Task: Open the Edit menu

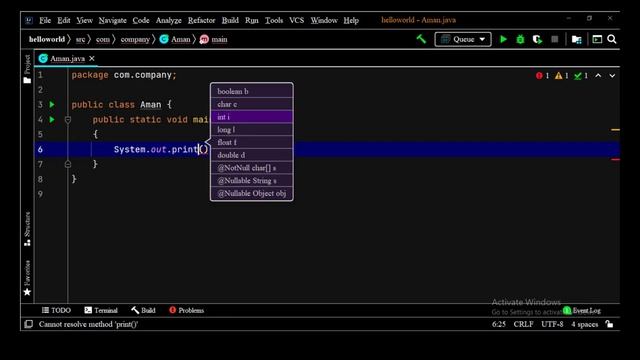Action: [64, 20]
